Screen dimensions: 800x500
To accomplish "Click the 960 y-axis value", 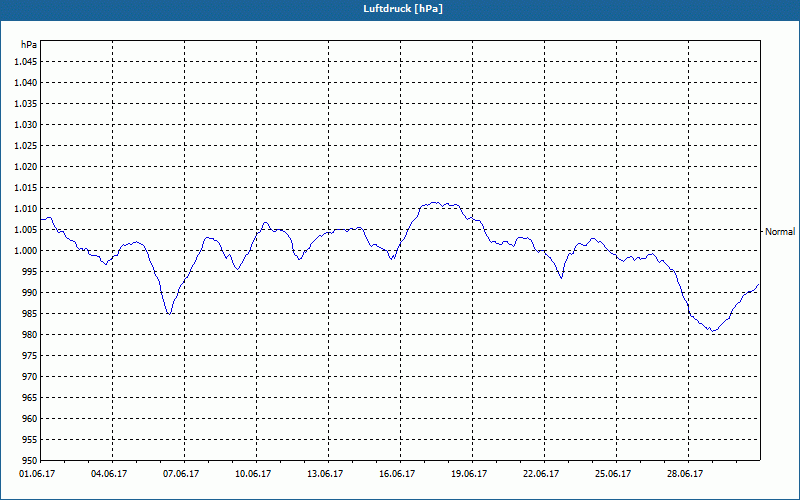I will point(31,418).
